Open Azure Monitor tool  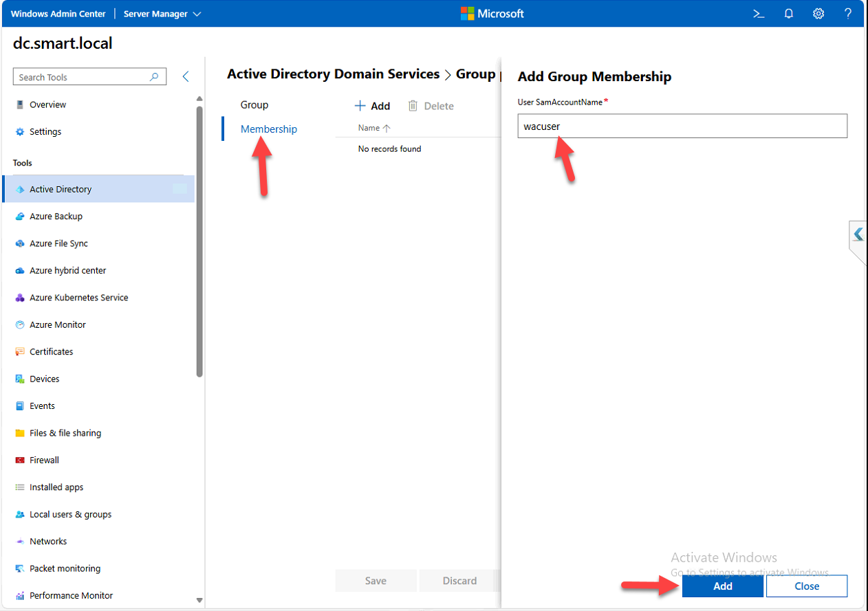point(98,324)
